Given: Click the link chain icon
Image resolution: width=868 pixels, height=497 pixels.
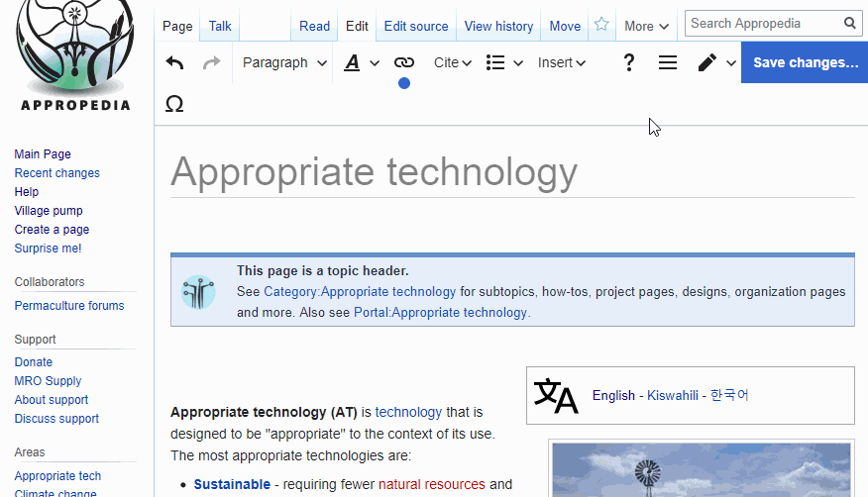Looking at the screenshot, I should [x=403, y=63].
